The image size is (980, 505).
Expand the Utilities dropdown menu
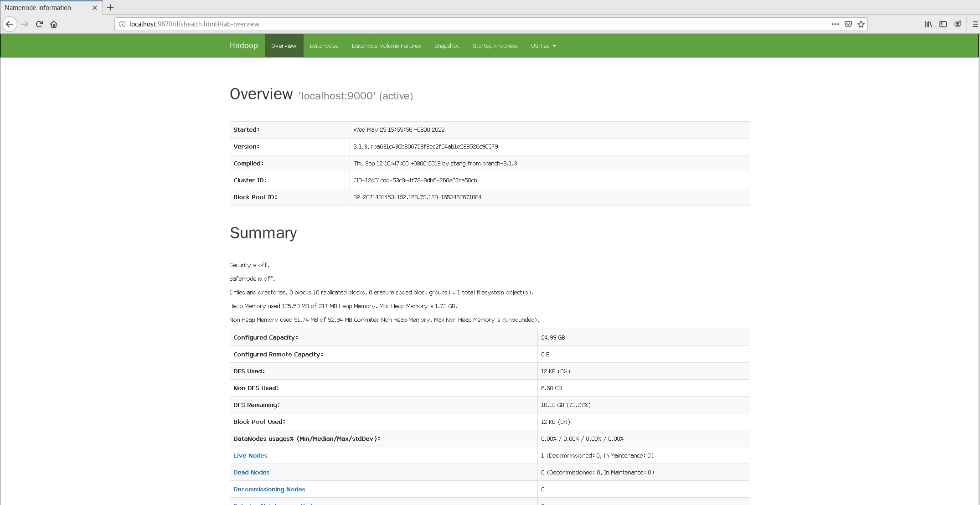coord(543,46)
